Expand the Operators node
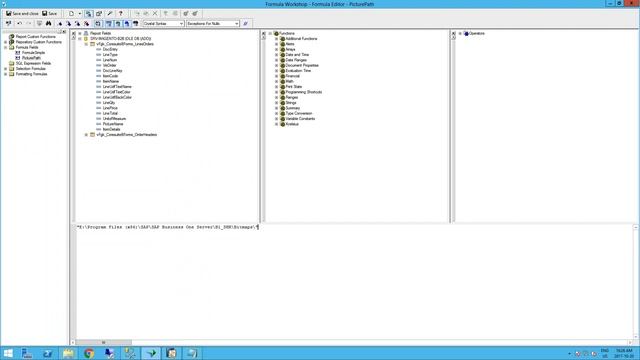Image resolution: width=640 pixels, height=360 pixels. pos(460,33)
